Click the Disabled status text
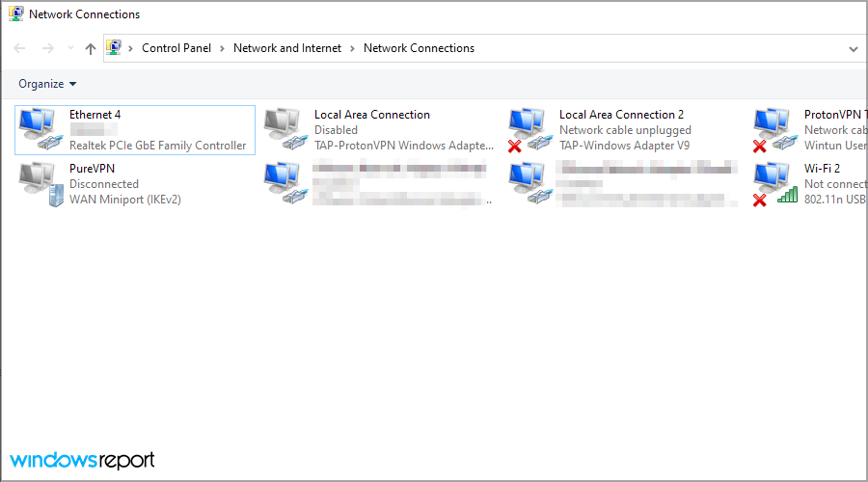 tap(336, 130)
